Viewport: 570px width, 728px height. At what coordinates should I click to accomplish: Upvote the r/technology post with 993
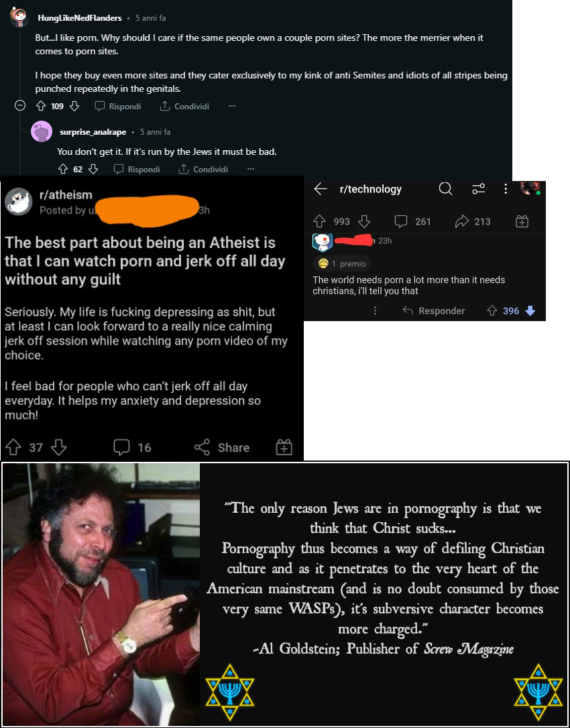[320, 221]
